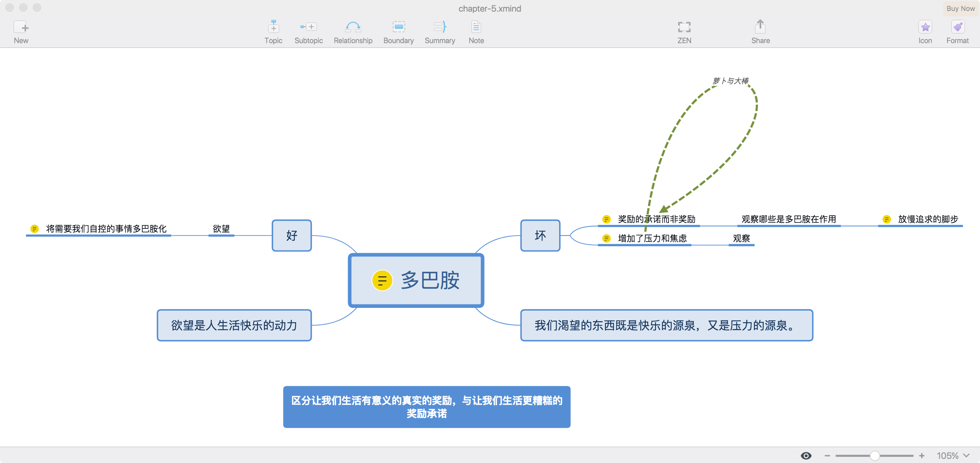Viewport: 980px width, 463px height.
Task: Enter ZEN mode
Action: (x=684, y=27)
